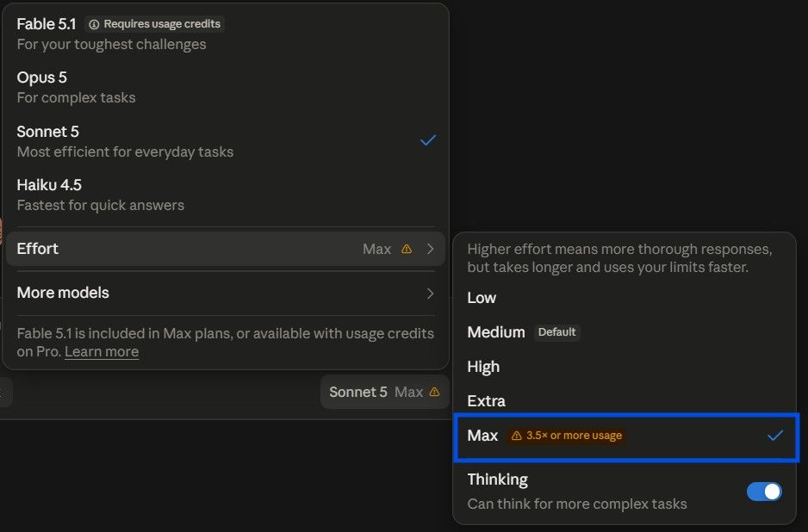Click the chevron arrow in the Effort row
The width and height of the screenshot is (808, 532).
point(431,249)
